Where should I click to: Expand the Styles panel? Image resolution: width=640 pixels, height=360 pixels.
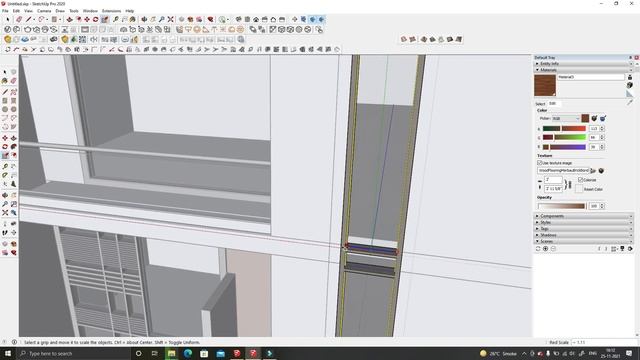[584, 222]
